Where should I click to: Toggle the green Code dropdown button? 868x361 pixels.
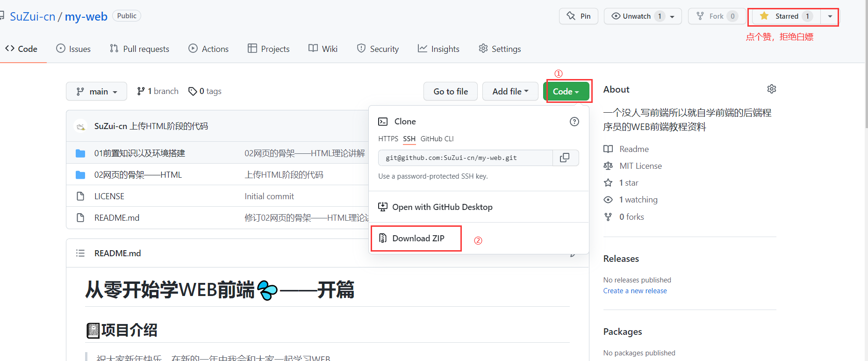point(566,91)
